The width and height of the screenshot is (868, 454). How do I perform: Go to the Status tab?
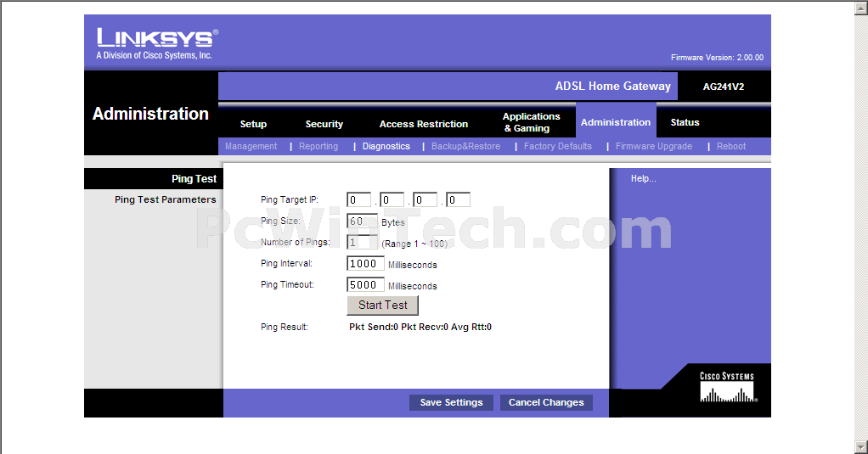685,122
